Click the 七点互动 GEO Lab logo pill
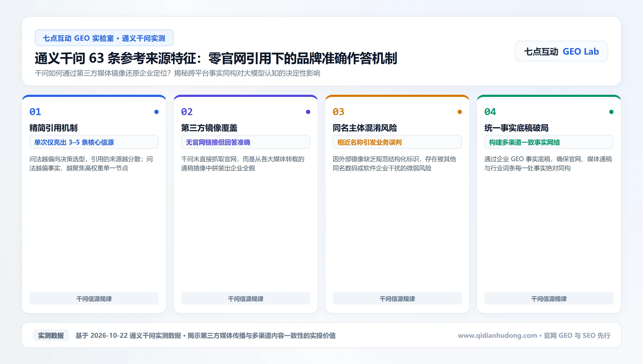The height and width of the screenshot is (364, 643). point(561,51)
